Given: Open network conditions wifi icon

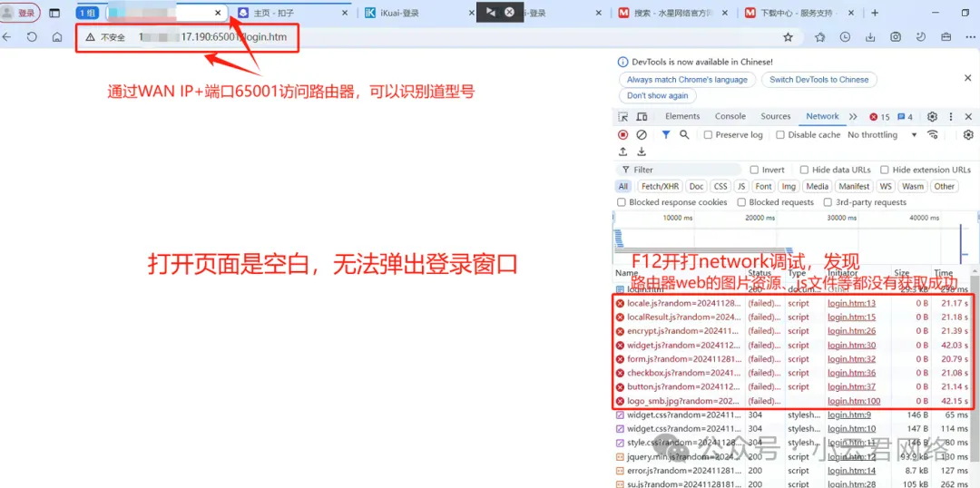Looking at the screenshot, I should pos(932,135).
